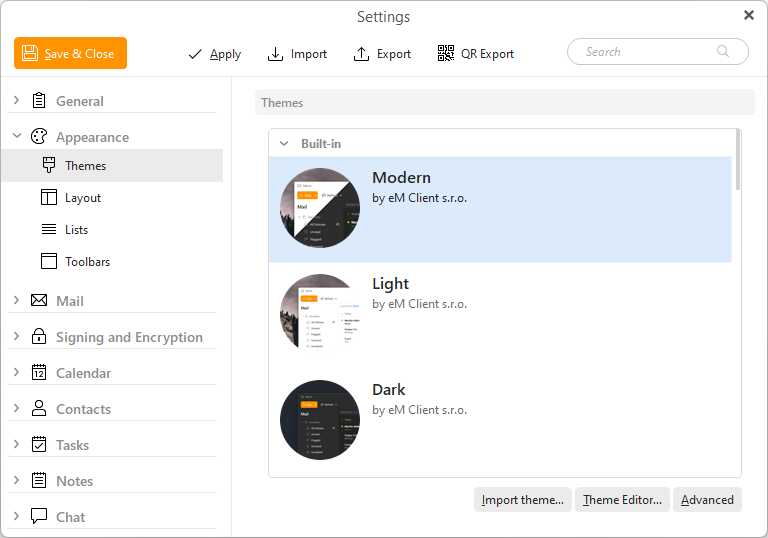This screenshot has width=768, height=538.
Task: Open the Themes settings page
Action: [112, 166]
